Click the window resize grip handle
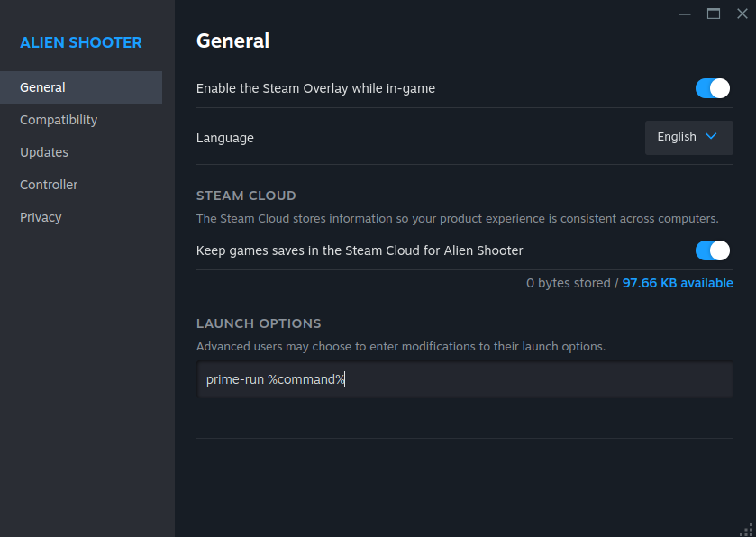Viewport: 756px width, 537px height. 749,531
